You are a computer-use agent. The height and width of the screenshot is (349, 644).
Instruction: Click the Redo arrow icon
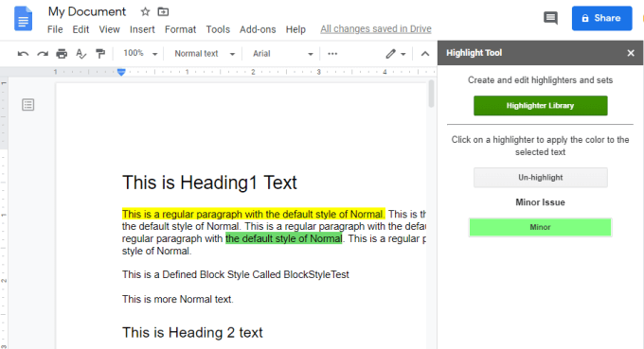point(43,54)
